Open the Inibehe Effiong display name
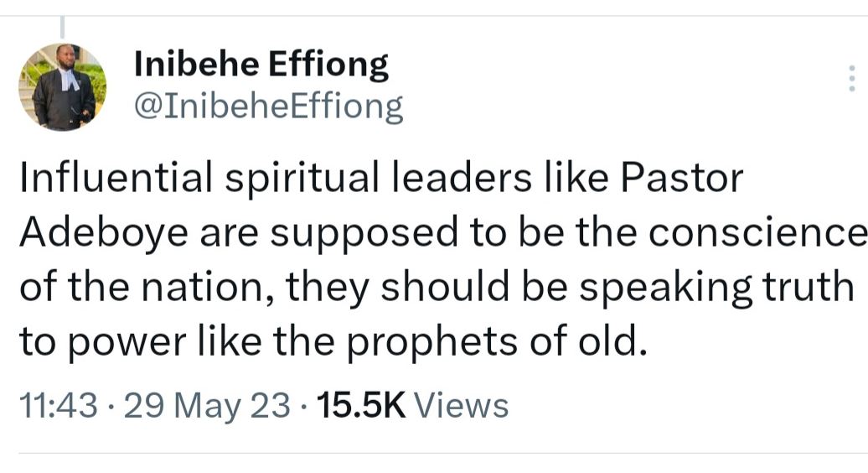This screenshot has height=473, width=868. 261,65
